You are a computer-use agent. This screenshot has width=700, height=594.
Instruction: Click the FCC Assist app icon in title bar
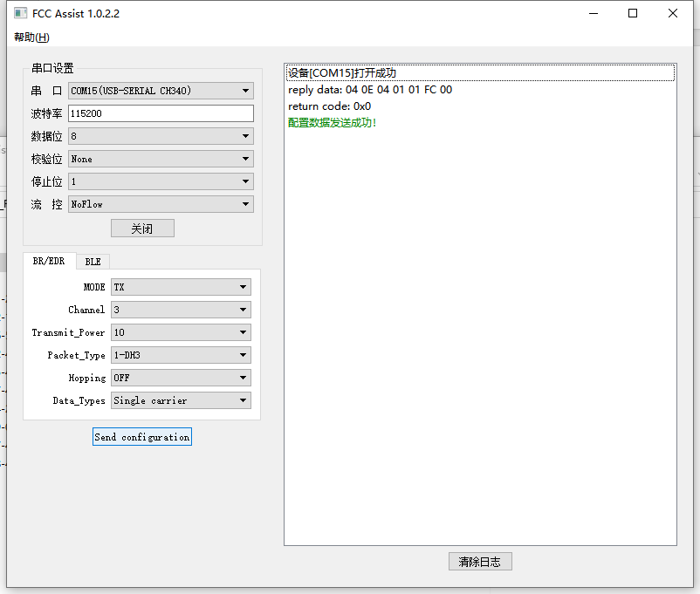[x=21, y=13]
